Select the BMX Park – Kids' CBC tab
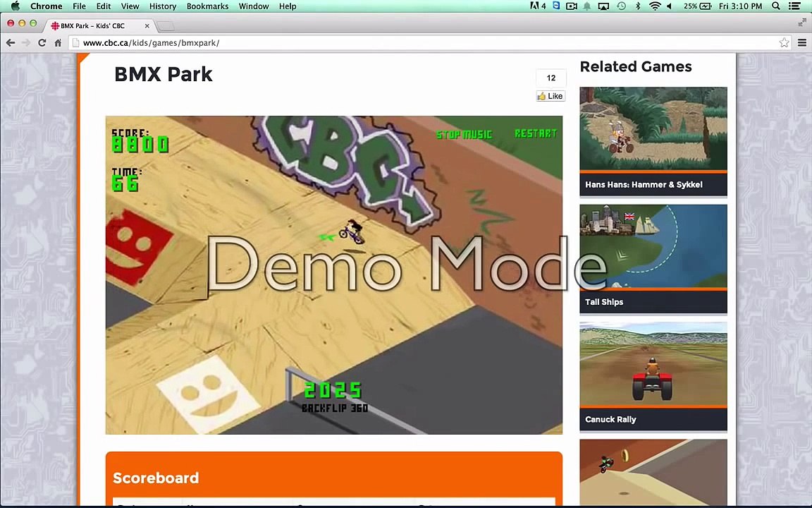 pyautogui.click(x=97, y=25)
